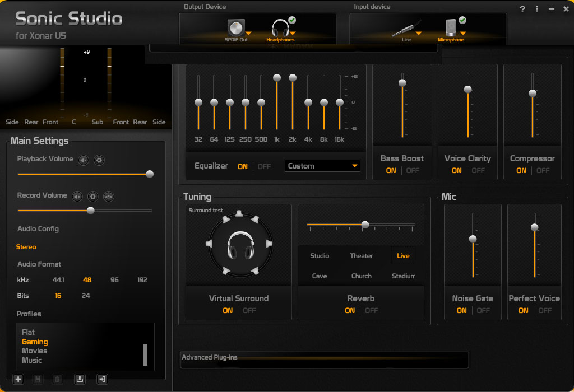Mute playback with the speaker icon beside Playback Volume
Screen dimensions: 574x392
click(84, 160)
